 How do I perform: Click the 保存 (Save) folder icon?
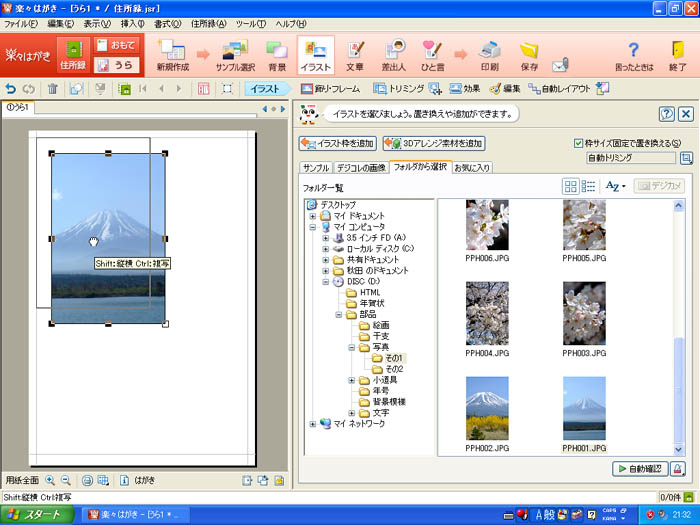(529, 55)
